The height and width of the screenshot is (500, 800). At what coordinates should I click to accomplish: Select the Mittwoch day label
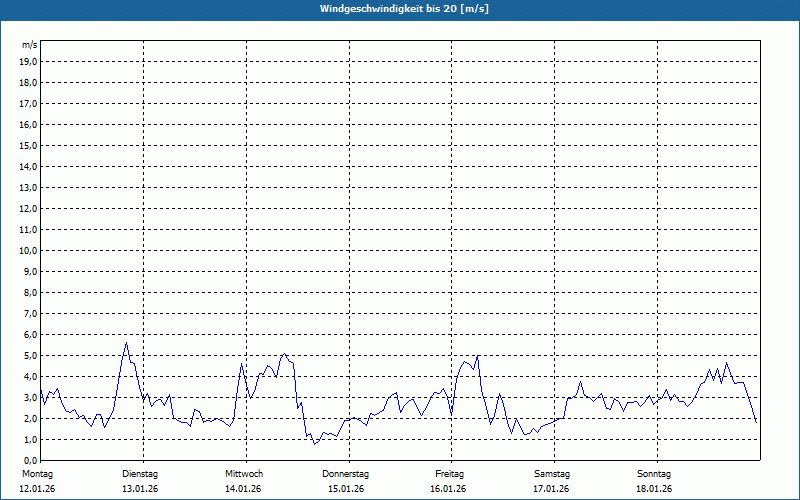coord(244,473)
